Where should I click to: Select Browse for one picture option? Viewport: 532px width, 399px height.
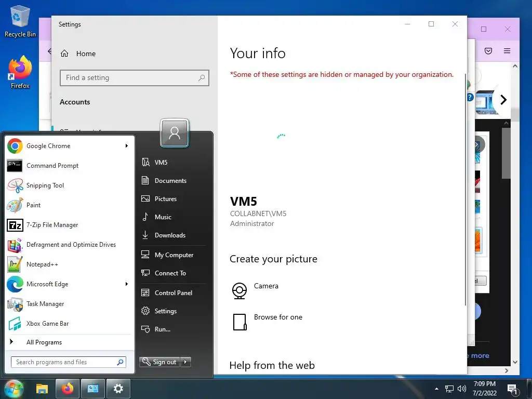coord(268,322)
